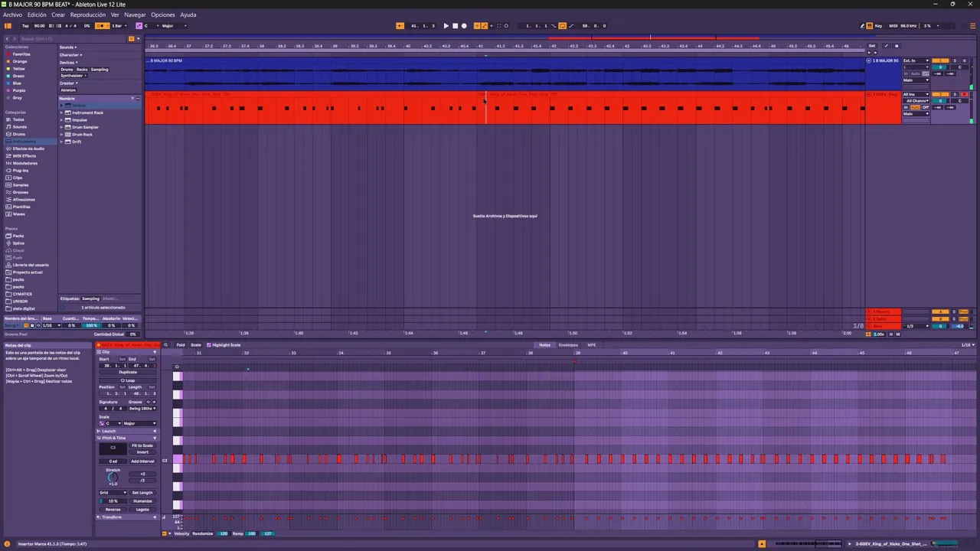Toggle the Key map mode button
This screenshot has height=551, width=980.
coord(878,26)
